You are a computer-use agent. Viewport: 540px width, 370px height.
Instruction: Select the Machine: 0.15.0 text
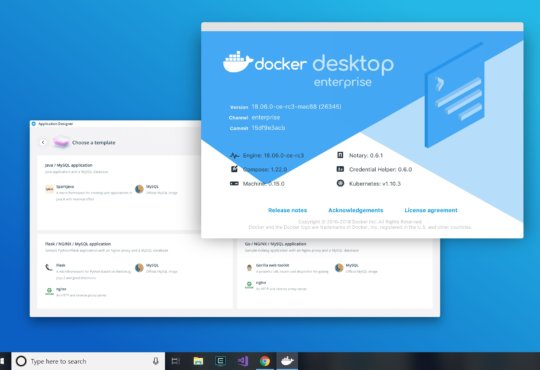pos(263,184)
